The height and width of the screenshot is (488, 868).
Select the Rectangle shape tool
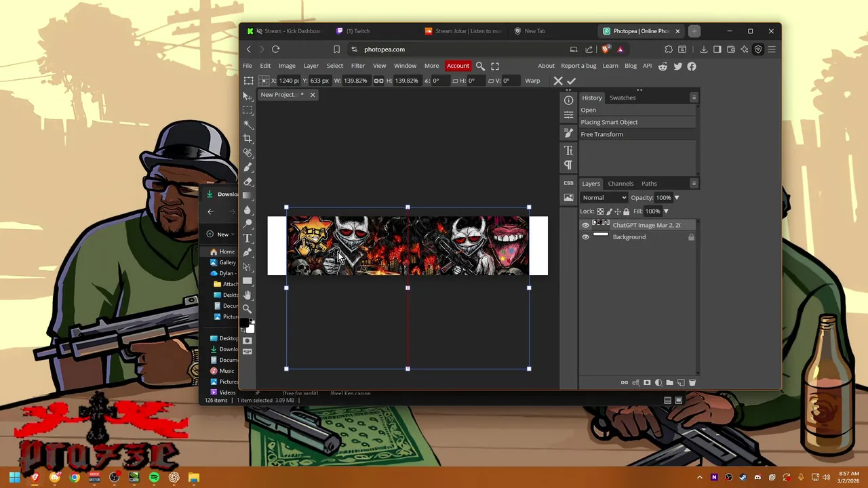click(248, 281)
